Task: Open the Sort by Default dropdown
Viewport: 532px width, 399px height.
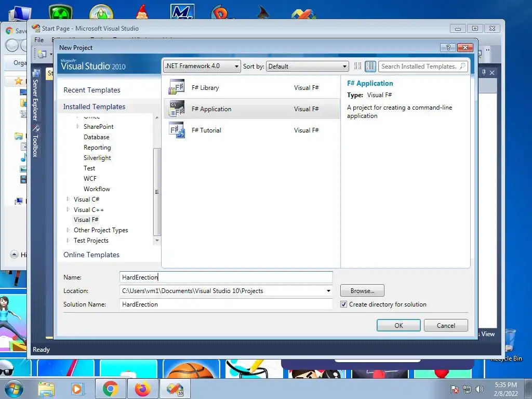Action: pos(308,66)
